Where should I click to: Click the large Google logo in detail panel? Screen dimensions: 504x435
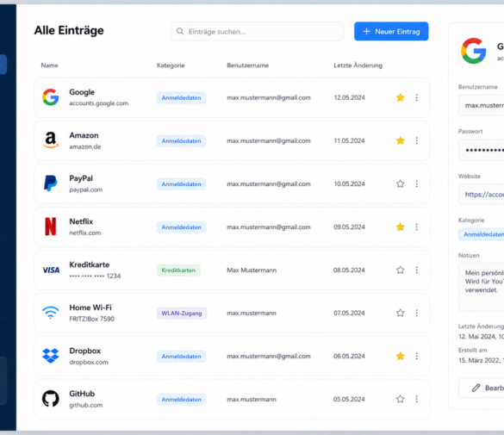474,51
